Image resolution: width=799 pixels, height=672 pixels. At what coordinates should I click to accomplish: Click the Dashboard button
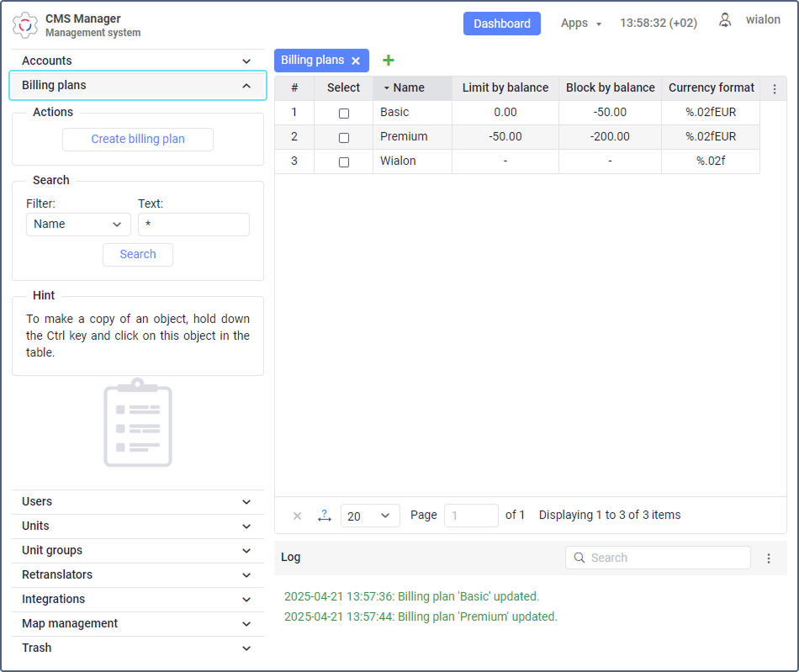tap(501, 24)
